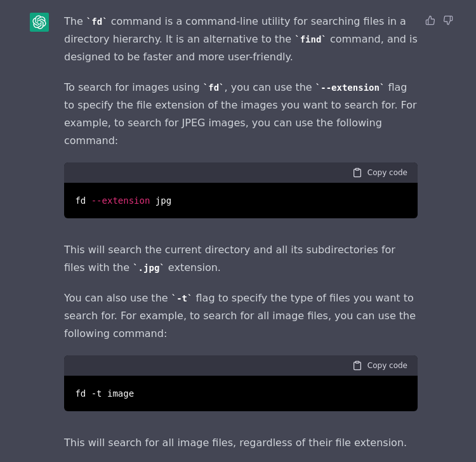
Task: Click the inline `fd` in the first sentence
Action: click(96, 22)
